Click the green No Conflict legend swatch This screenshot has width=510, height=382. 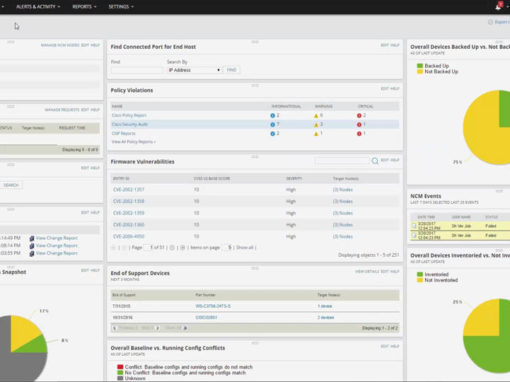(x=120, y=373)
